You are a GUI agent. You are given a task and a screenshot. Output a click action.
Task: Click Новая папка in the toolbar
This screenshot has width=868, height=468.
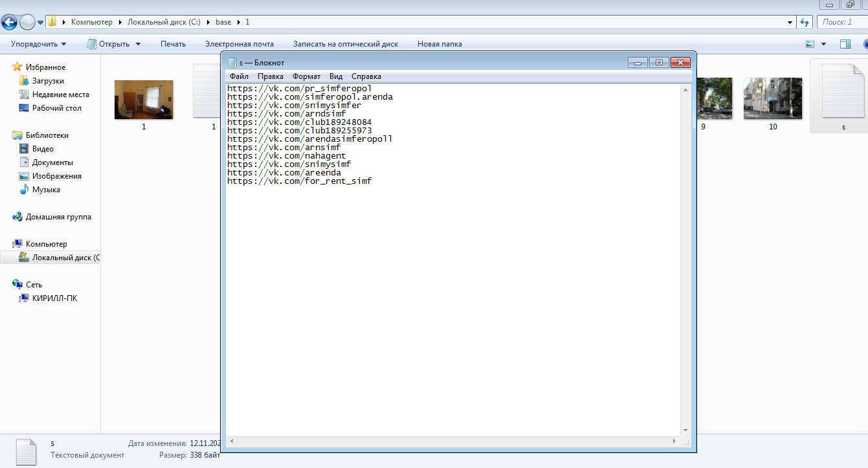tap(440, 44)
